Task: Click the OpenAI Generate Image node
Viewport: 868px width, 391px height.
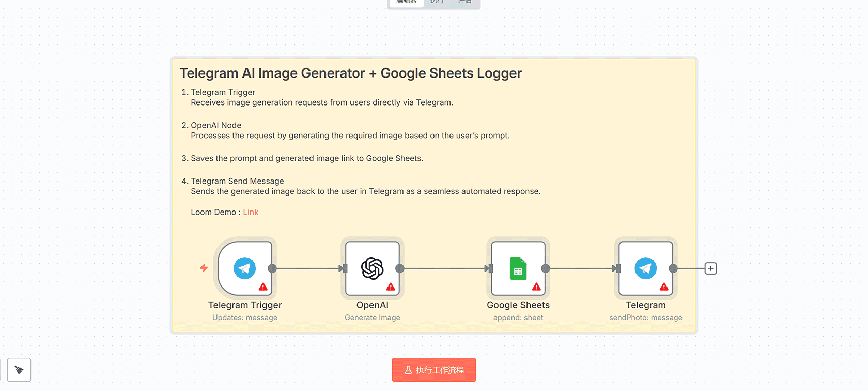Action: (x=372, y=268)
